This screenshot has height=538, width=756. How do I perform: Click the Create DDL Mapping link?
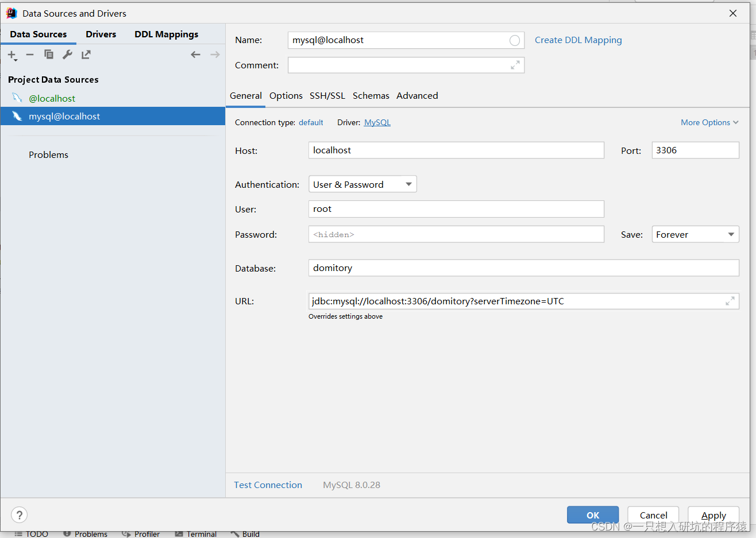578,40
